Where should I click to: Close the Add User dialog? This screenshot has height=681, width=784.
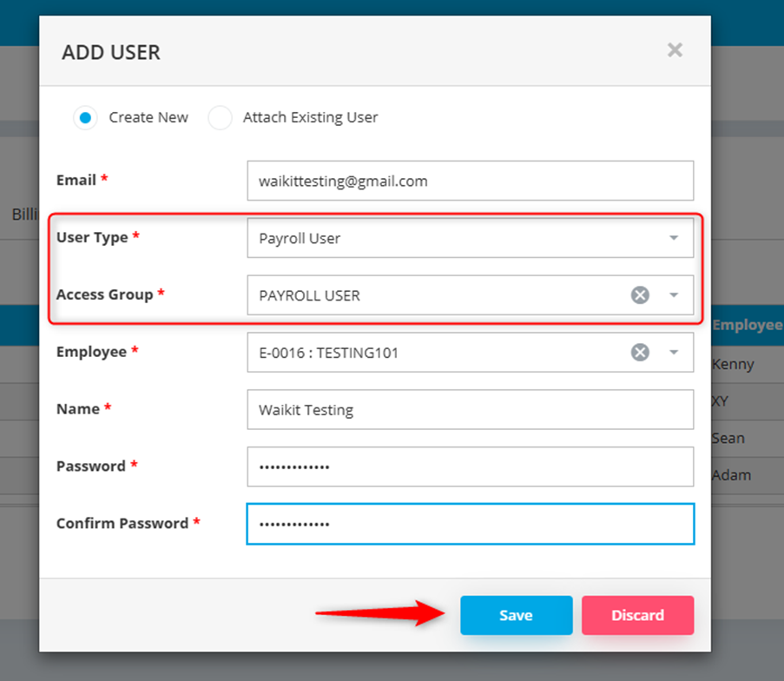pos(675,50)
